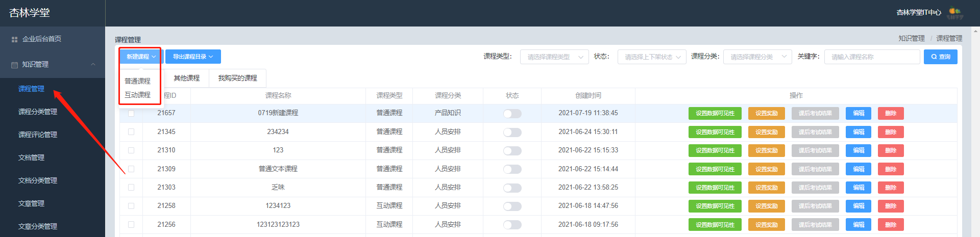980x237 pixels.
Task: Click 设置奖励 for course 21345
Action: coord(766,132)
